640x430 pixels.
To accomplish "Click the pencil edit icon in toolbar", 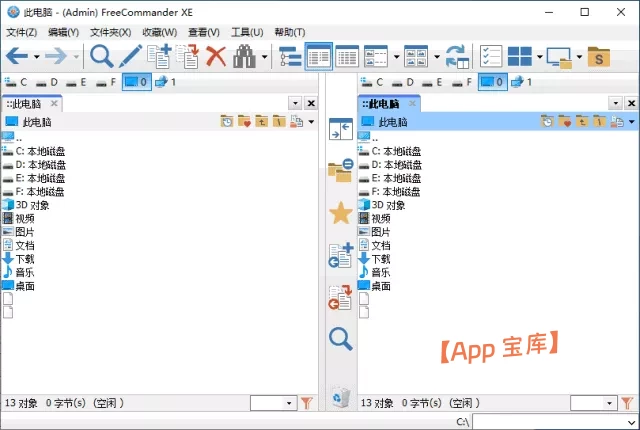I will [x=130, y=56].
